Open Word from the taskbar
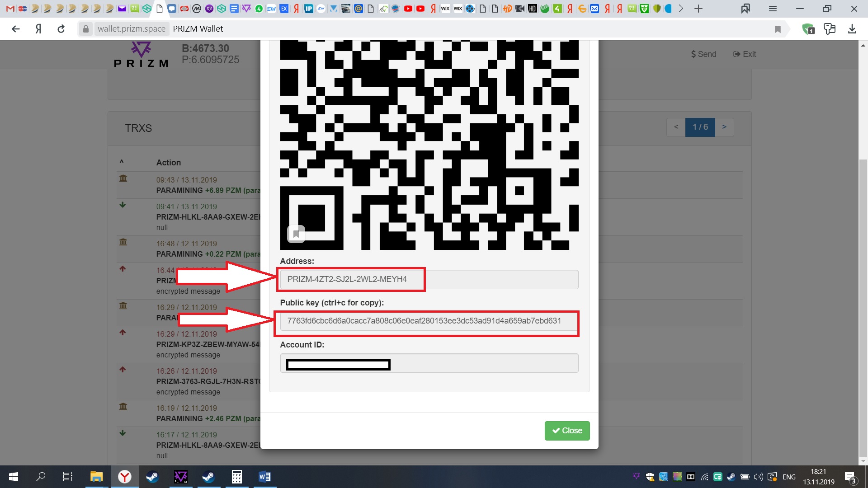This screenshot has width=868, height=488. (264, 477)
